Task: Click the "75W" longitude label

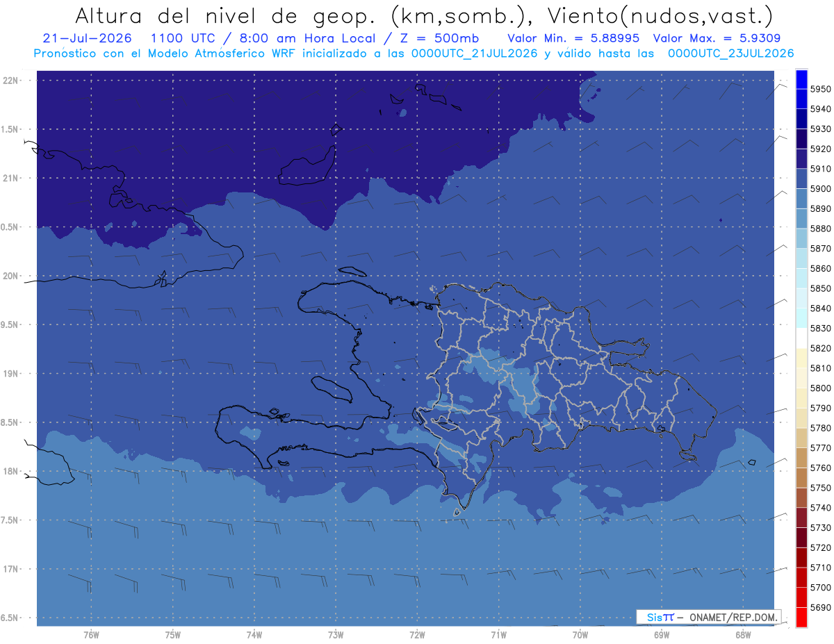Action: pyautogui.click(x=172, y=636)
